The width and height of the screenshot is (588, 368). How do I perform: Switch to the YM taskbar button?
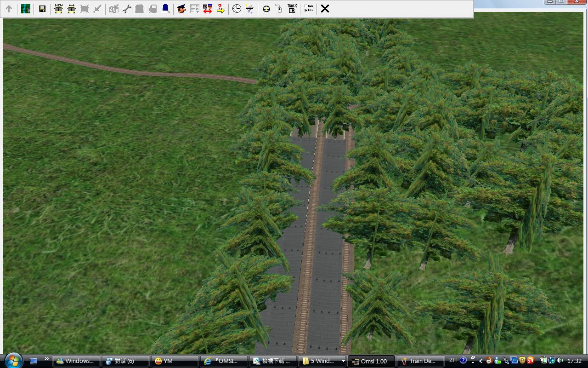[x=175, y=361]
